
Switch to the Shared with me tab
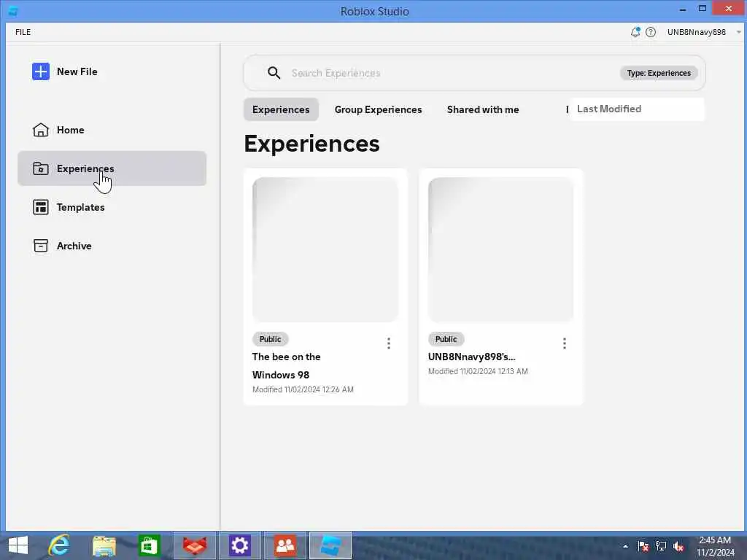483,109
